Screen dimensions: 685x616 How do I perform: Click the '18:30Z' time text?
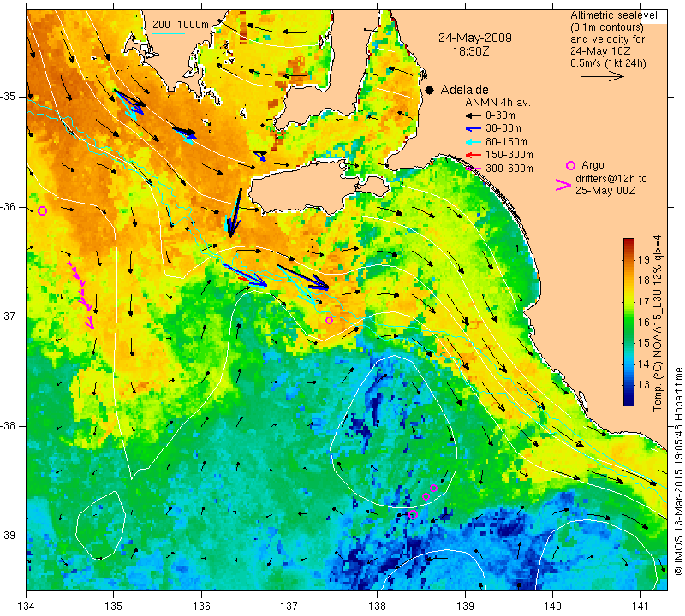[x=470, y=51]
